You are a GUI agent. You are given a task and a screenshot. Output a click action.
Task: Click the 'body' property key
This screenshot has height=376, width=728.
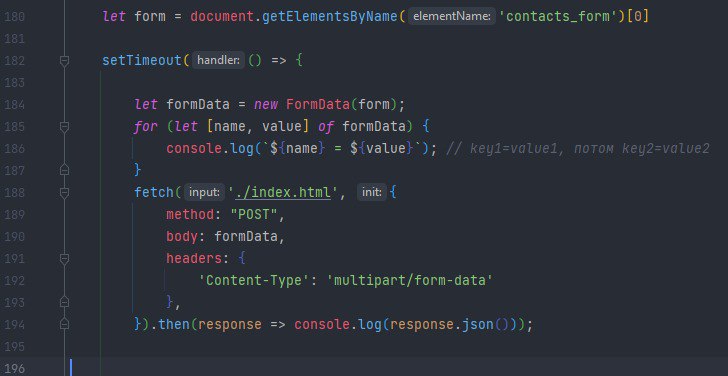pos(182,236)
